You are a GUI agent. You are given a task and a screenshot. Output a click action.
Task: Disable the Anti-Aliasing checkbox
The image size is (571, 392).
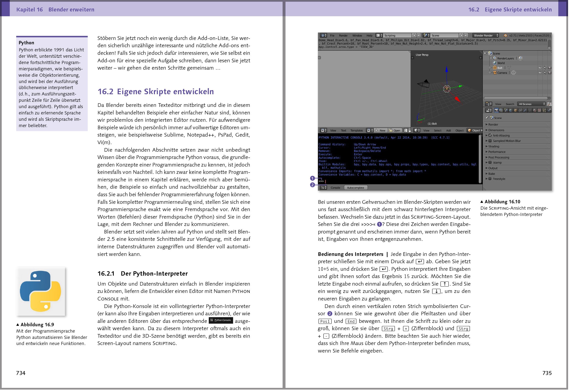coord(490,136)
